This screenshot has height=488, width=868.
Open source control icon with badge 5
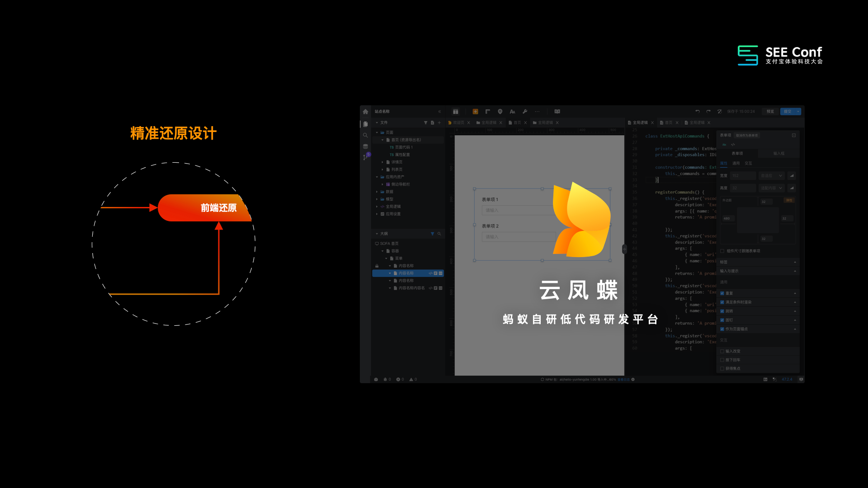pos(366,156)
